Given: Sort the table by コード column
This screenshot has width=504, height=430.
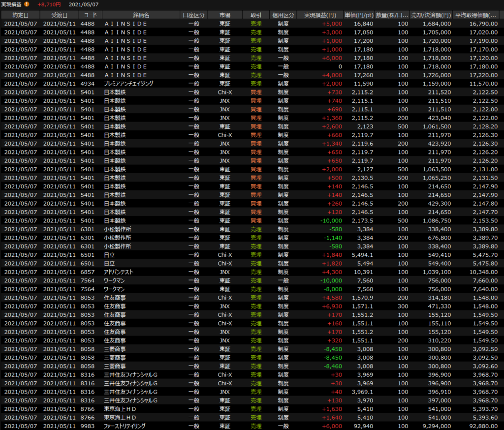Looking at the screenshot, I should pos(90,15).
